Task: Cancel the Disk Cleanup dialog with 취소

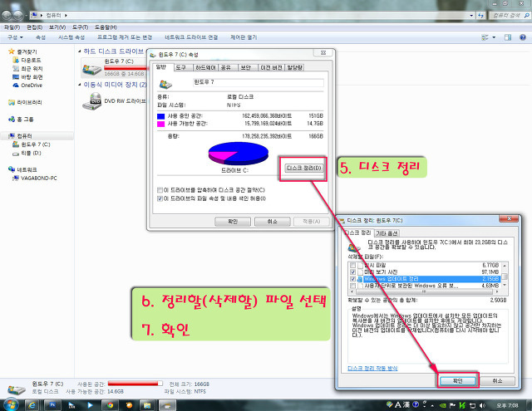Action: tap(497, 381)
